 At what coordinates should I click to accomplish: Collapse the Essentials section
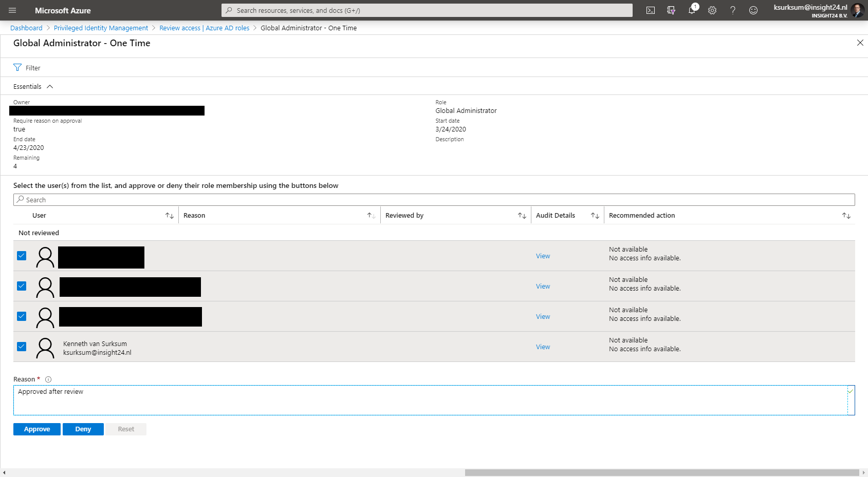click(50, 87)
